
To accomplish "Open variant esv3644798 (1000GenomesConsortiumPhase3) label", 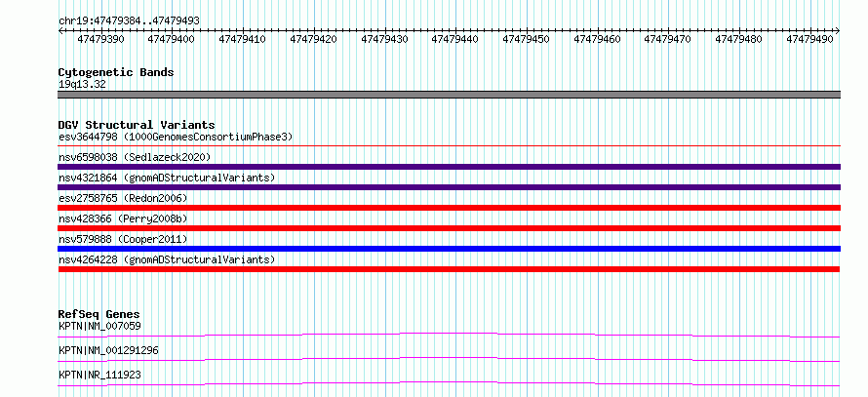I will pos(176,137).
